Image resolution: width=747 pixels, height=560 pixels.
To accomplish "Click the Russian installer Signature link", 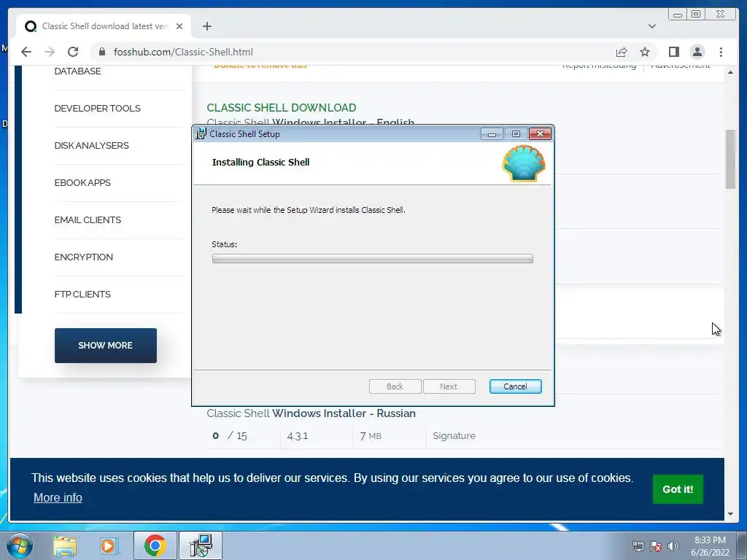I will coord(454,436).
